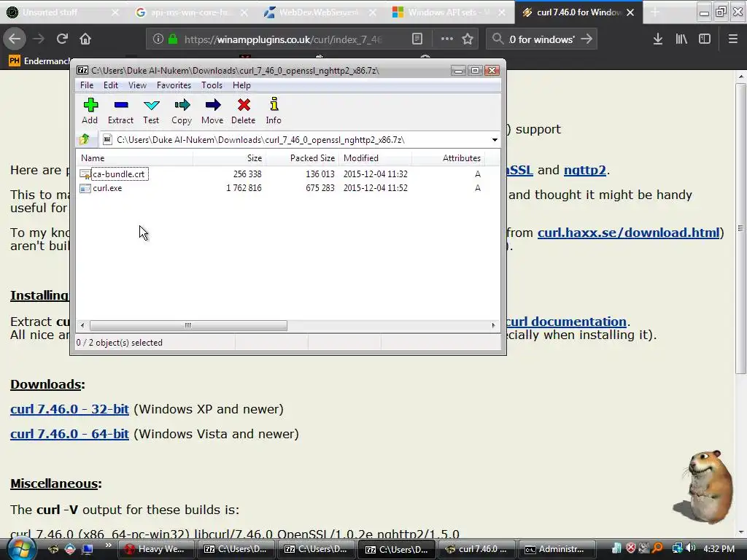The width and height of the screenshot is (747, 560).
Task: Run Test on the archive
Action: click(151, 111)
